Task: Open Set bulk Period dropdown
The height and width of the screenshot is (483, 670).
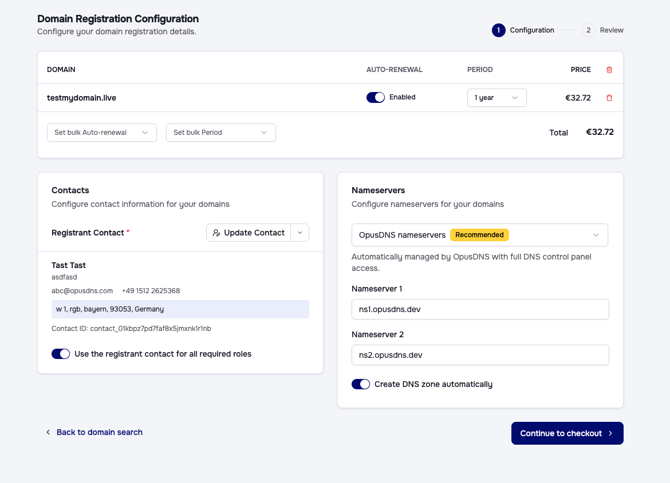Action: coord(221,133)
